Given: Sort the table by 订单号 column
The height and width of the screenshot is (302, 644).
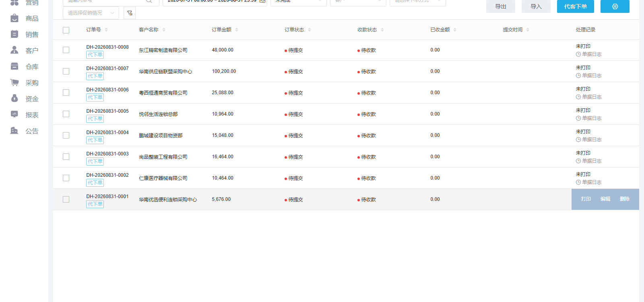Looking at the screenshot, I should pyautogui.click(x=106, y=30).
